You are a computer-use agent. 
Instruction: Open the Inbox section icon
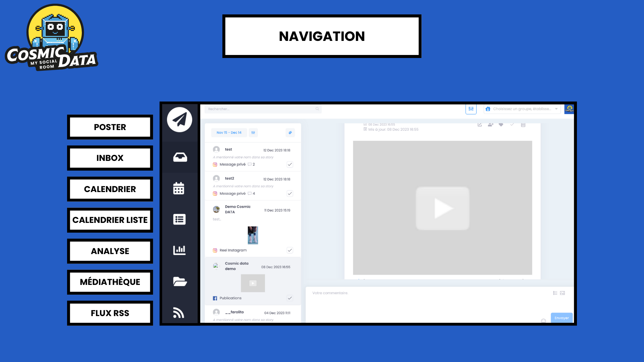(179, 157)
